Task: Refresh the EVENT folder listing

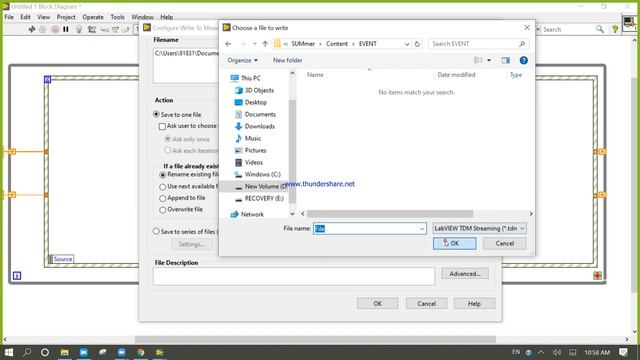Action: [417, 44]
